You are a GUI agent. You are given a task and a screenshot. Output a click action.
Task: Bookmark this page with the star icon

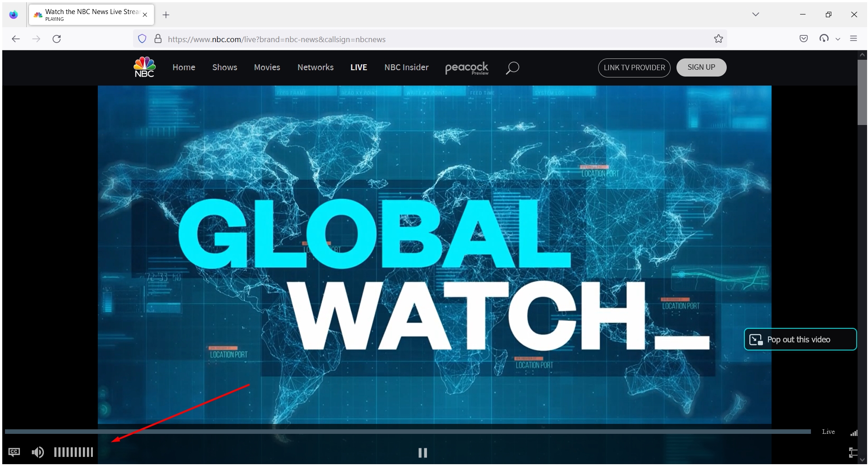[x=719, y=38]
